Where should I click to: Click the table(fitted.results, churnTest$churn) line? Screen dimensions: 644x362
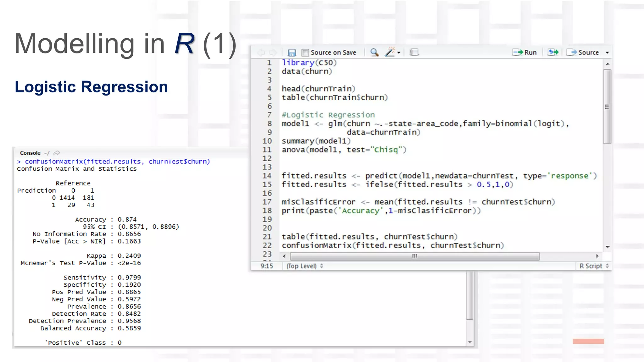369,237
